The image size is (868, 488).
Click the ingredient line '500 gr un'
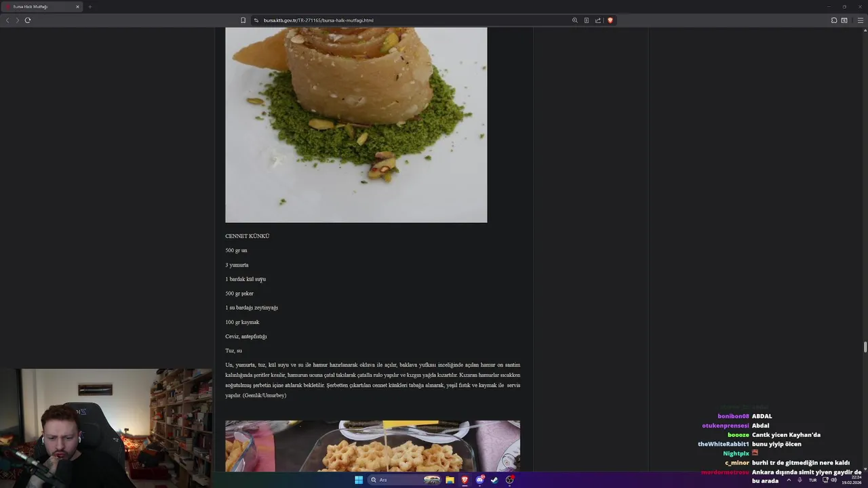tap(236, 250)
